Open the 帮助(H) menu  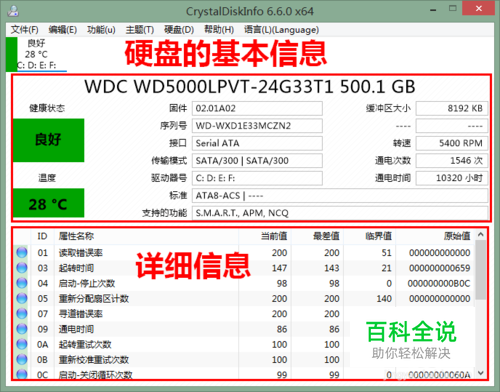point(219,30)
